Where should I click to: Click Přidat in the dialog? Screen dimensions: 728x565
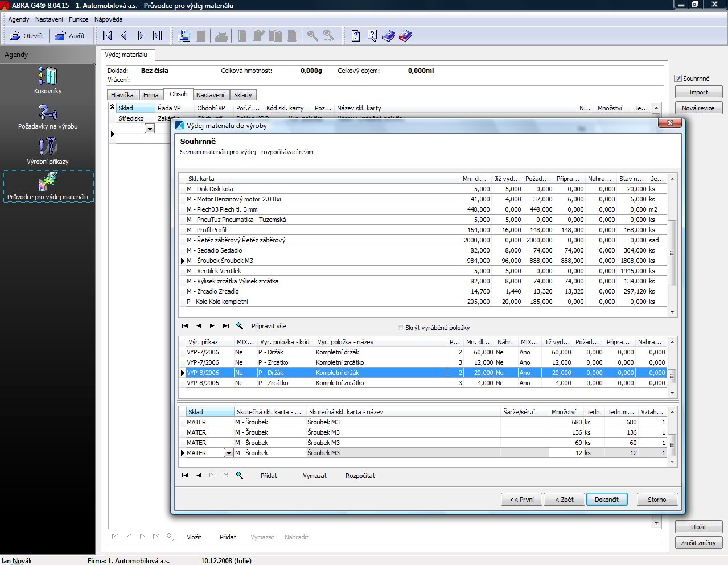[x=269, y=476]
